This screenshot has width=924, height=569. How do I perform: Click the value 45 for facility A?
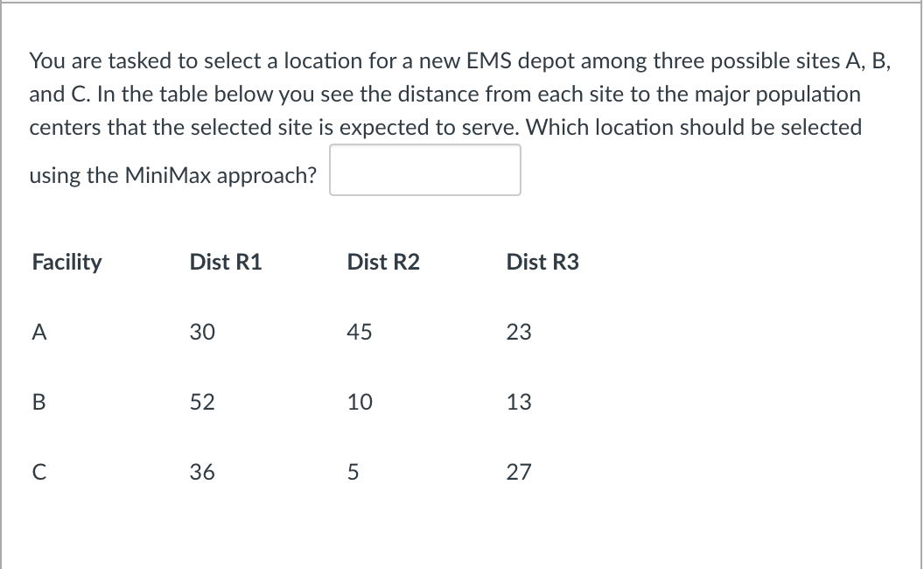click(x=359, y=332)
